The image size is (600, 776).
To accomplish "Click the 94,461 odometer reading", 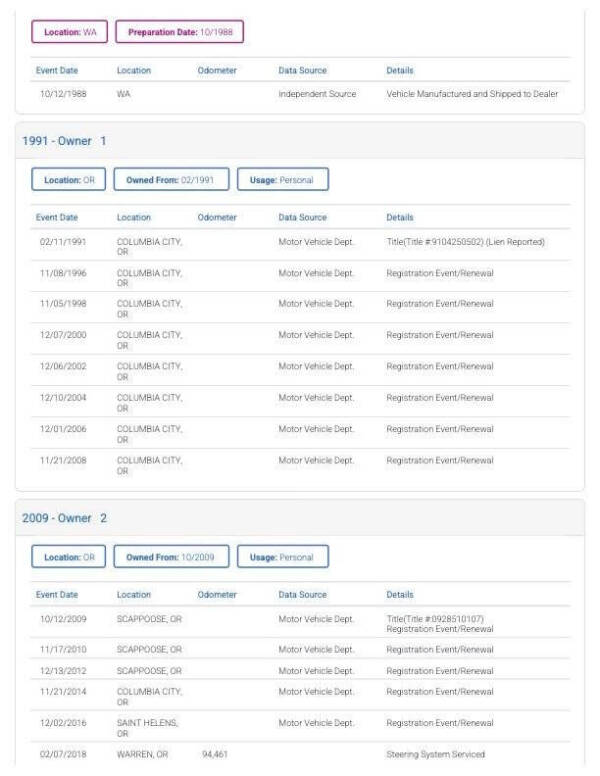I will [x=215, y=754].
